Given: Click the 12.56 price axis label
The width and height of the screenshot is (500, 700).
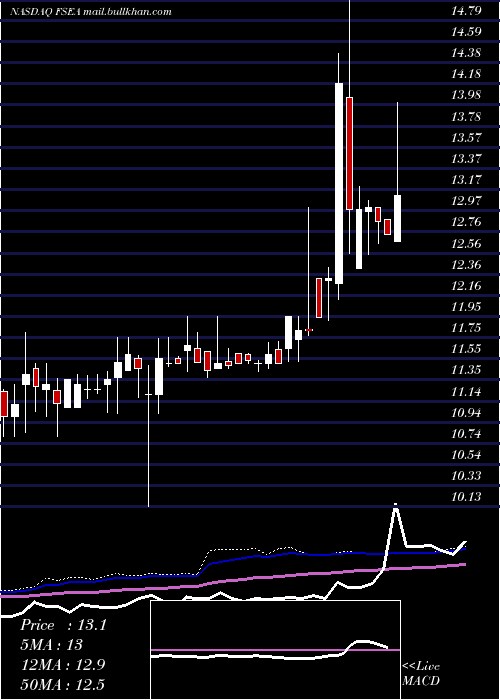Looking at the screenshot, I should click(466, 243).
